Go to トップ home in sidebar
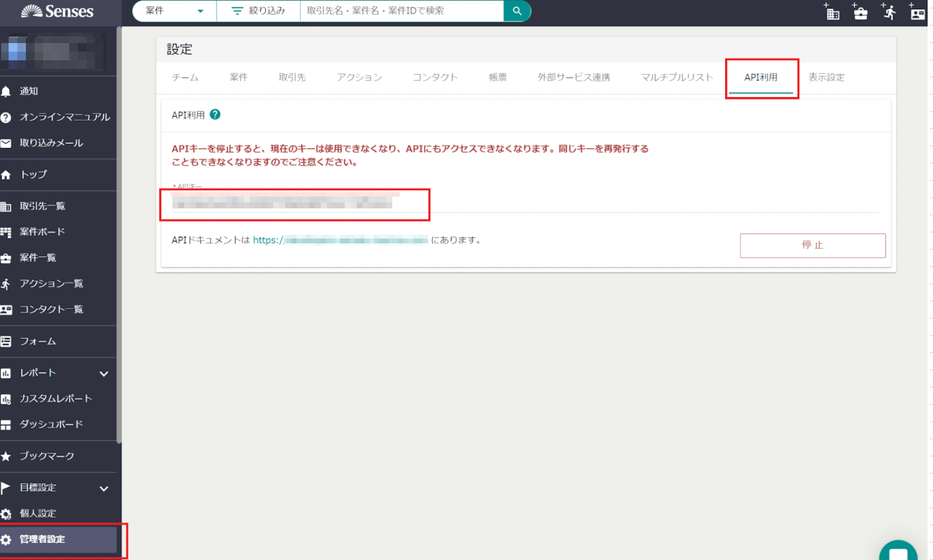This screenshot has width=933, height=560. pyautogui.click(x=32, y=174)
